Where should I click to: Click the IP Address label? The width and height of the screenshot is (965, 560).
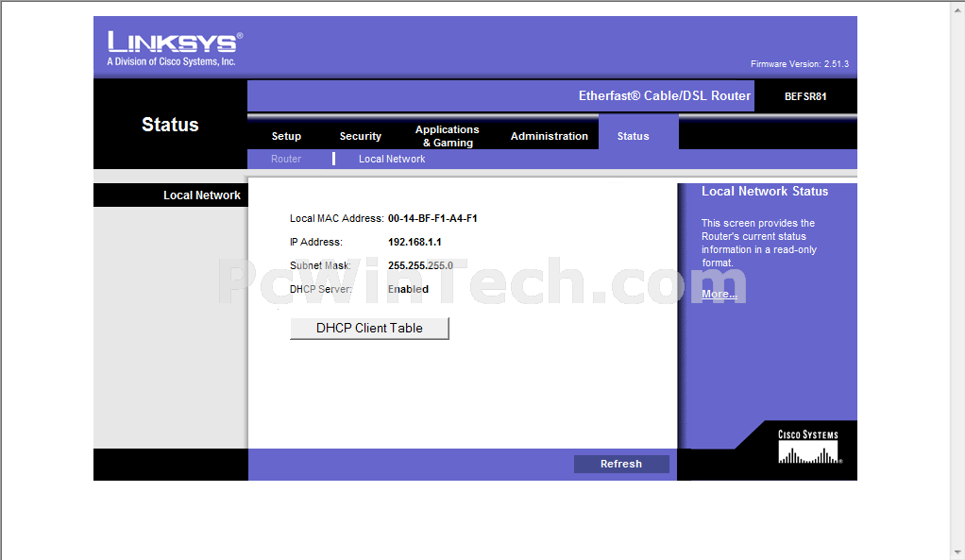coord(316,242)
